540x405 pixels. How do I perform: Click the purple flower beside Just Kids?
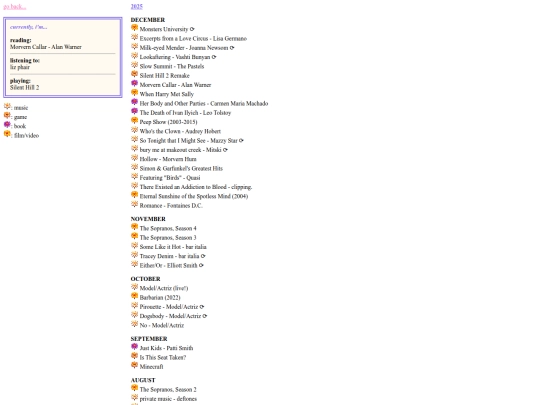[135, 347]
